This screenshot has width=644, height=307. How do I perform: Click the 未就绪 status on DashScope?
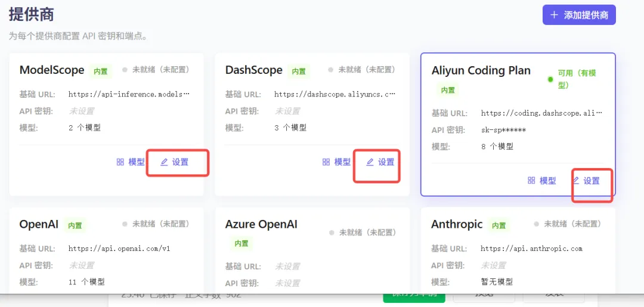[x=363, y=70]
